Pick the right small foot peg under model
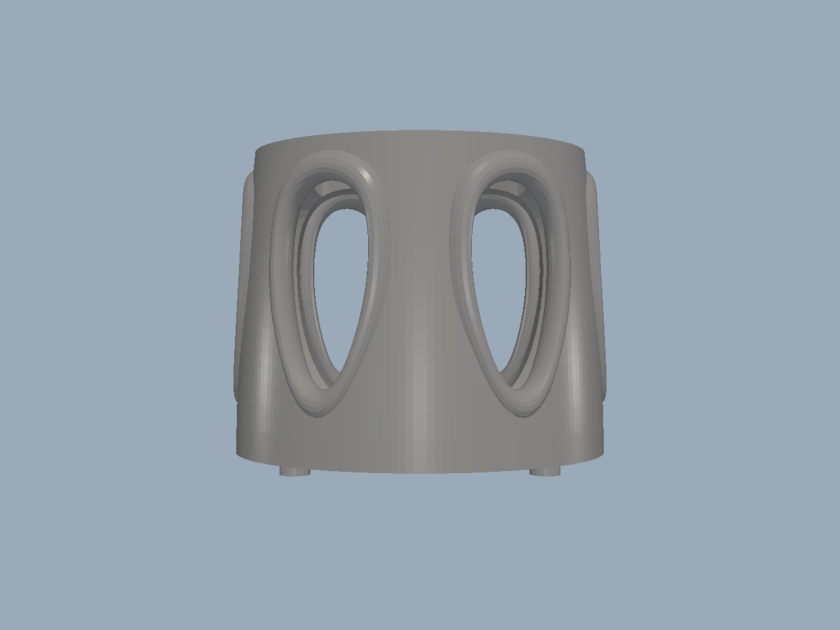The image size is (840, 630). coord(545,471)
